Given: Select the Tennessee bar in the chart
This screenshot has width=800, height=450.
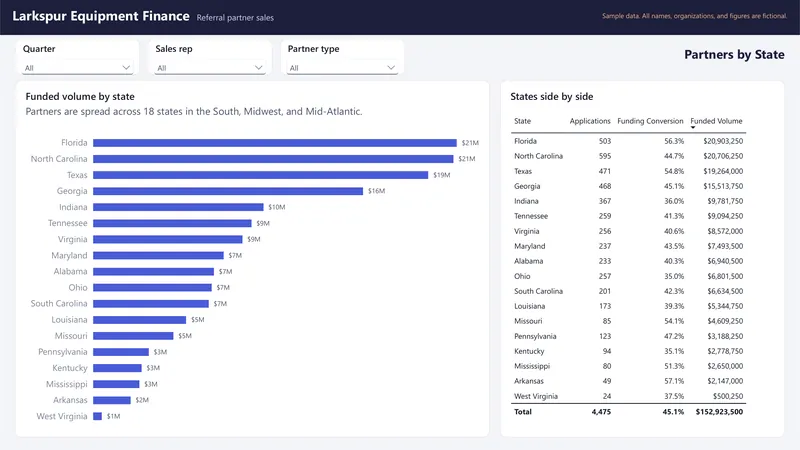Looking at the screenshot, I should [172, 223].
